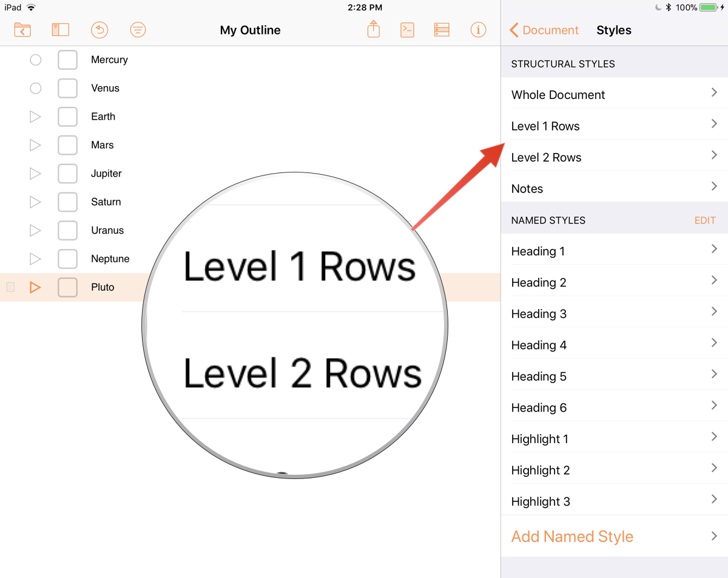
Task: Expand the Jupiter row disclosure triangle
Action: coord(35,174)
